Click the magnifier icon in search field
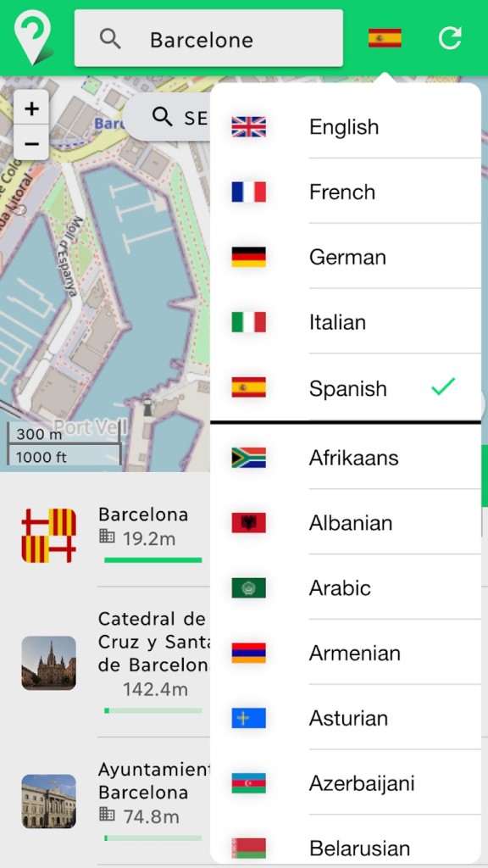Screen dimensions: 488x868 click(x=110, y=39)
